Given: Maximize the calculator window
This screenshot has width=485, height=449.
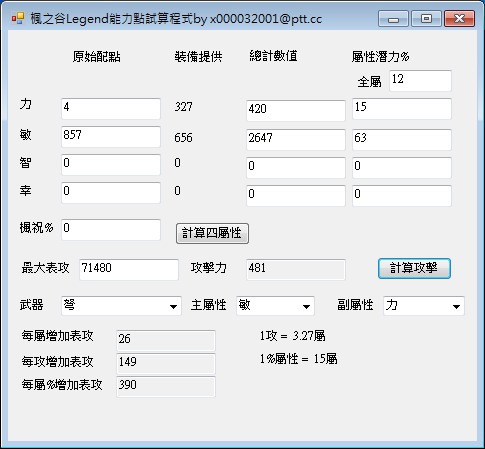Looking at the screenshot, I should [426, 19].
